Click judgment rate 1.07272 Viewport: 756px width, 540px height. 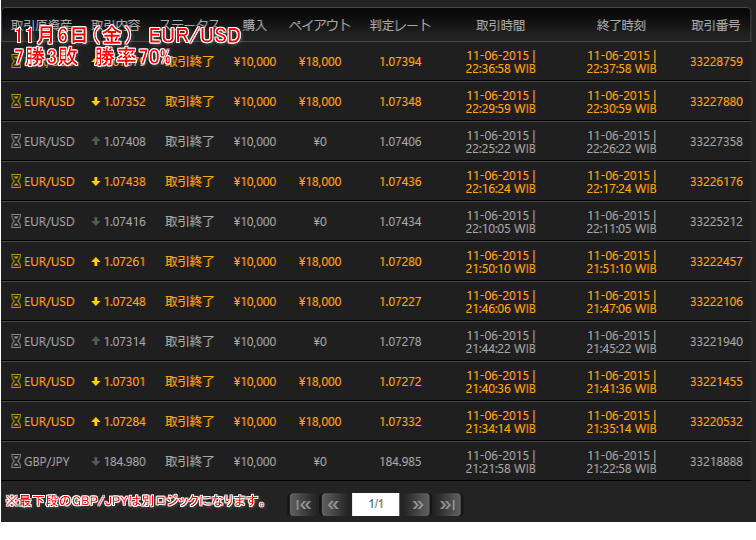coord(400,382)
